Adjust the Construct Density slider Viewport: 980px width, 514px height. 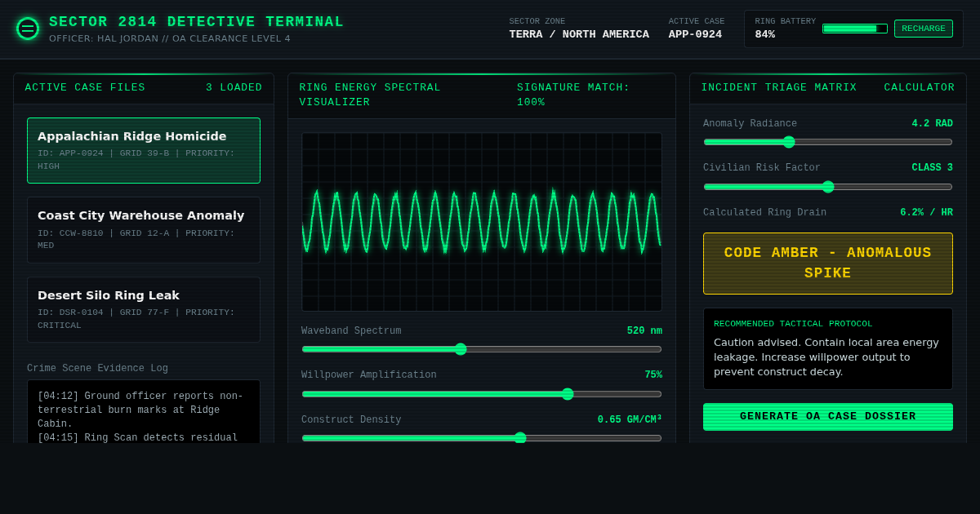(x=482, y=438)
